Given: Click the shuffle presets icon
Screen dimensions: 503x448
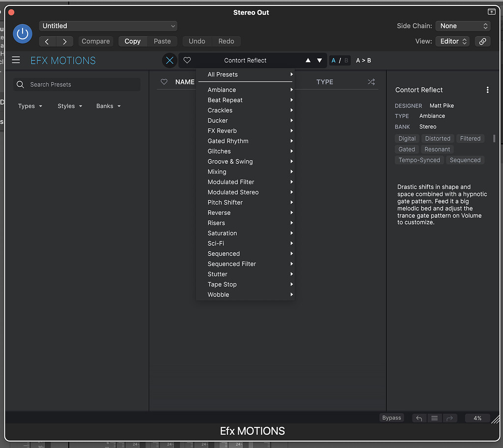Looking at the screenshot, I should pyautogui.click(x=371, y=82).
